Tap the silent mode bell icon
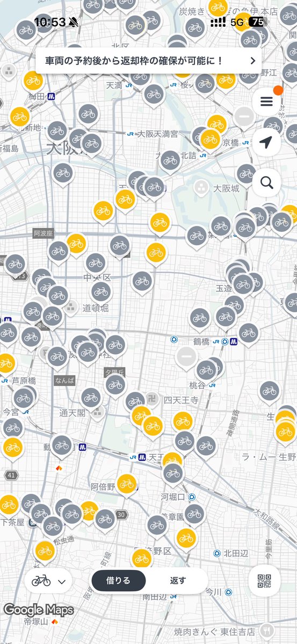The height and width of the screenshot is (644, 297). point(73,22)
